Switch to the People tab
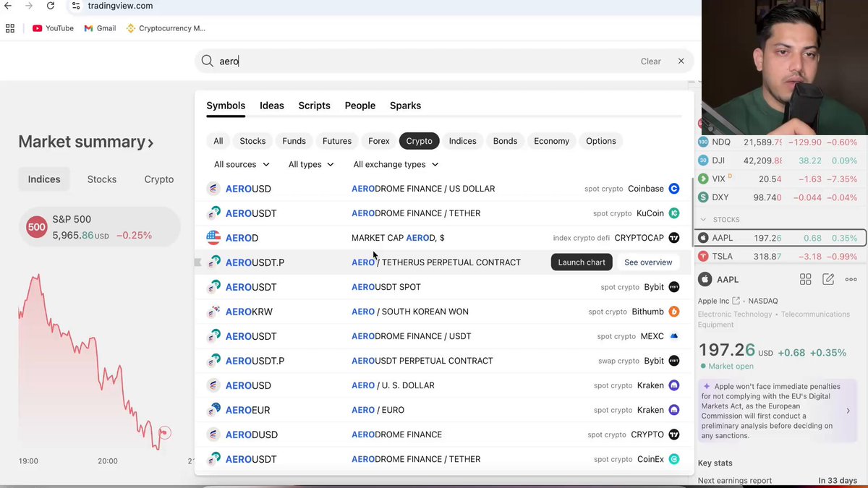The image size is (868, 488). point(359,106)
